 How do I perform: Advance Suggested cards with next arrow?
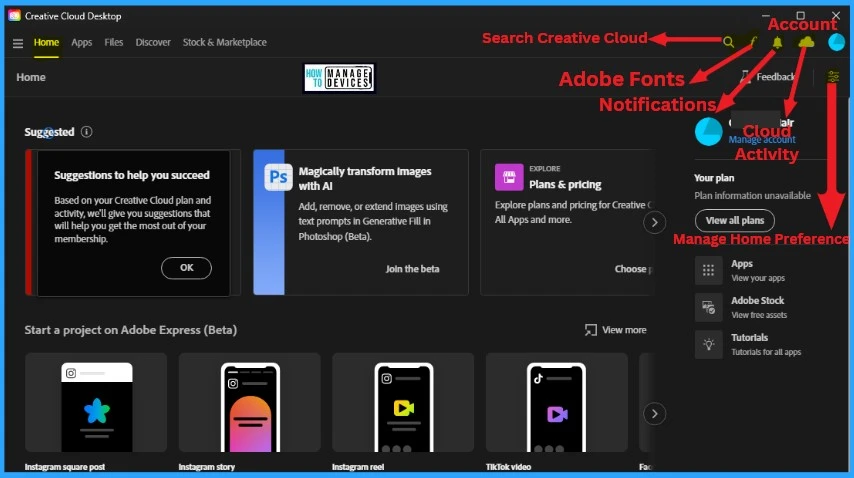point(655,223)
